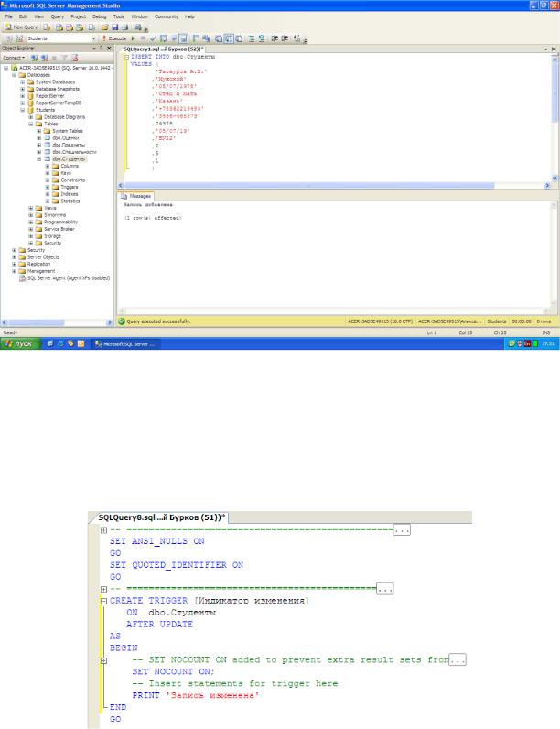
Task: Click the Save disk icon in toolbar
Action: tap(115, 27)
